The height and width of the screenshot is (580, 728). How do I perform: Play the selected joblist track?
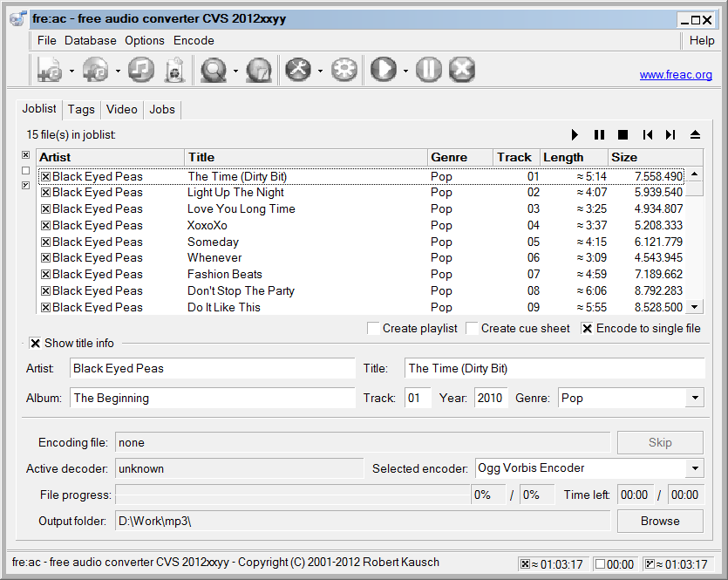575,134
